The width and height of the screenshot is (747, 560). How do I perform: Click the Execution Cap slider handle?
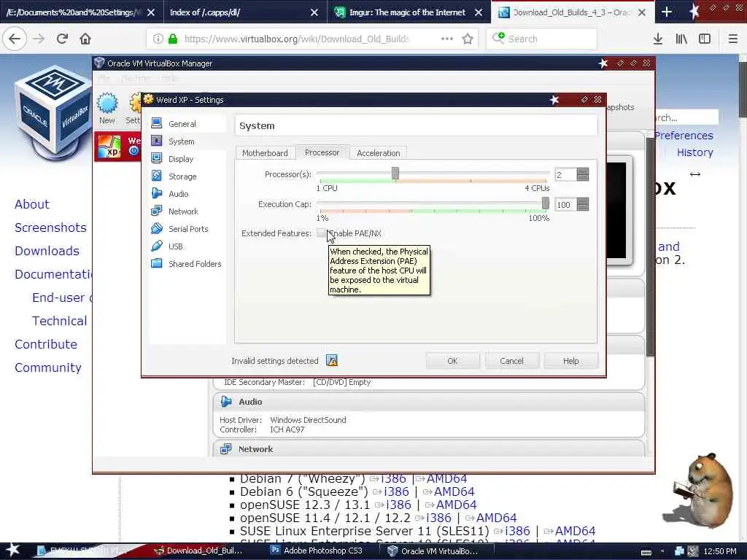545,203
